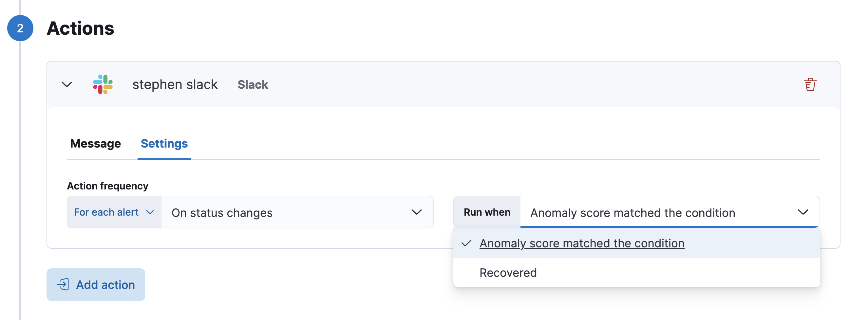Click the step 2 circle badge
The width and height of the screenshot is (868, 320).
20,28
